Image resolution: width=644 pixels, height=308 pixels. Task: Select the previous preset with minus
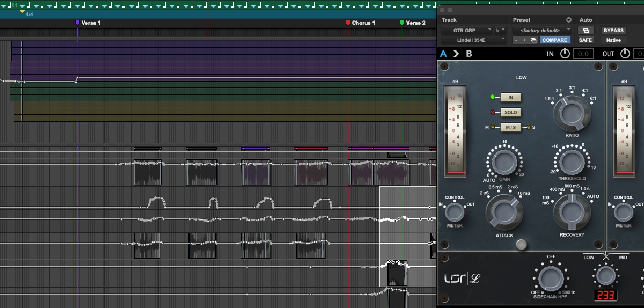point(516,40)
